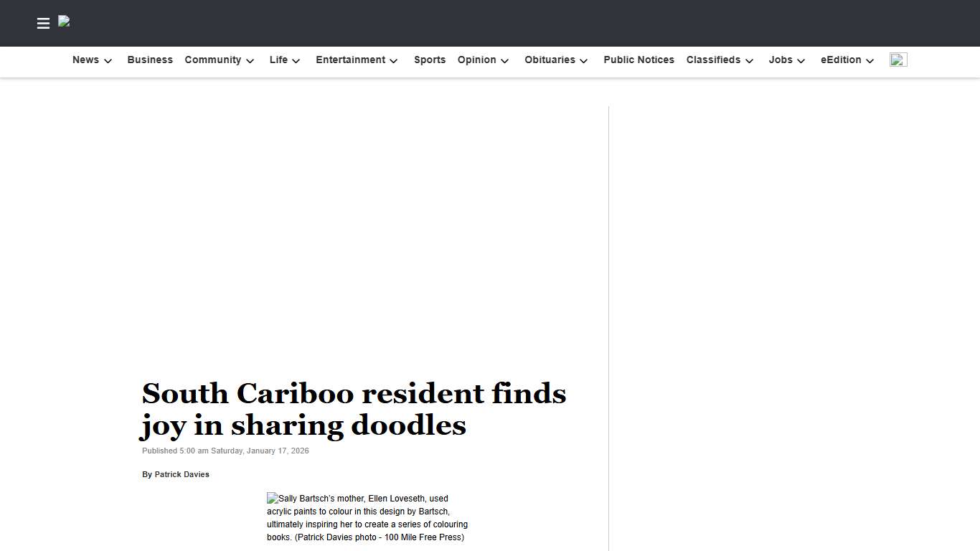This screenshot has height=551, width=980.
Task: Open the hamburger navigation menu
Action: (43, 23)
